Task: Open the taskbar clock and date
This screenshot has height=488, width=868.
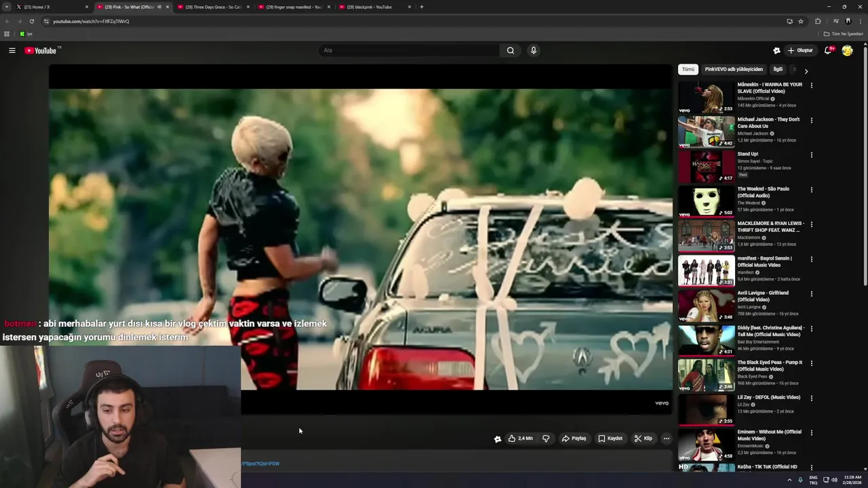Action: tap(852, 480)
